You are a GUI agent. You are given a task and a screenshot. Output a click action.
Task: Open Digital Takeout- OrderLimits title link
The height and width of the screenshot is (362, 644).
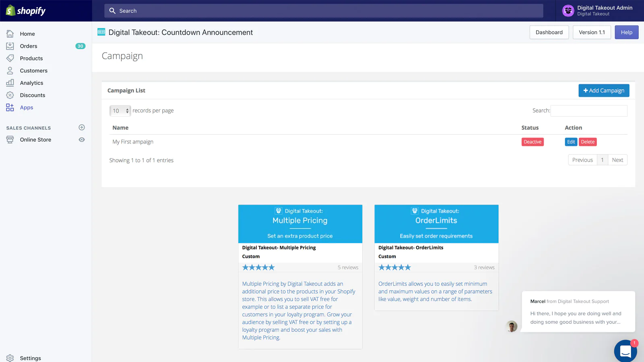pos(411,248)
